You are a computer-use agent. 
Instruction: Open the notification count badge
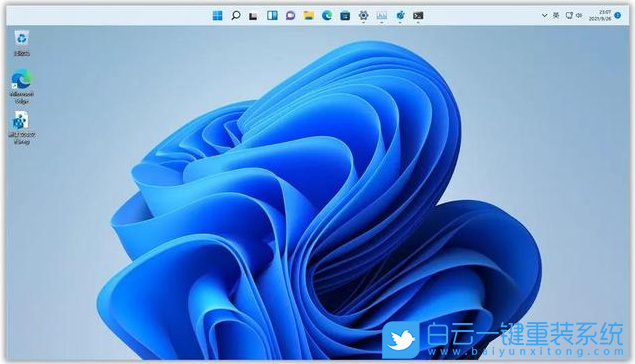tap(618, 15)
